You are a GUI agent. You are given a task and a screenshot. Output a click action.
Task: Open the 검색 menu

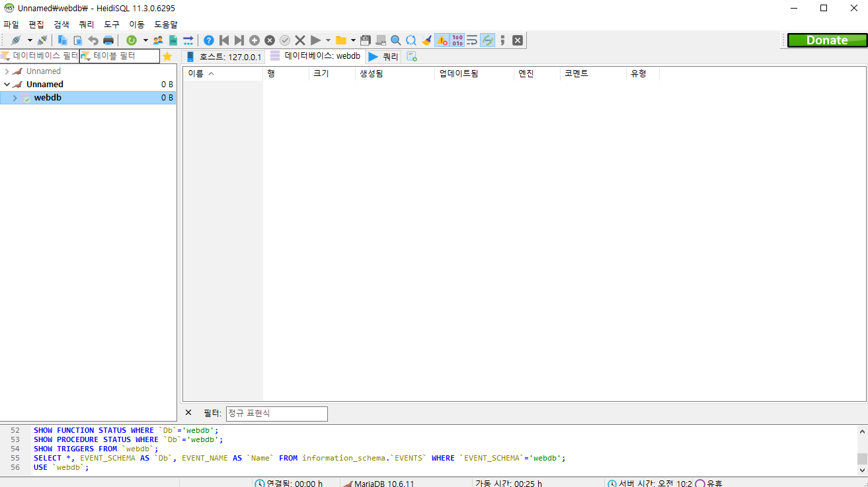pyautogui.click(x=61, y=24)
